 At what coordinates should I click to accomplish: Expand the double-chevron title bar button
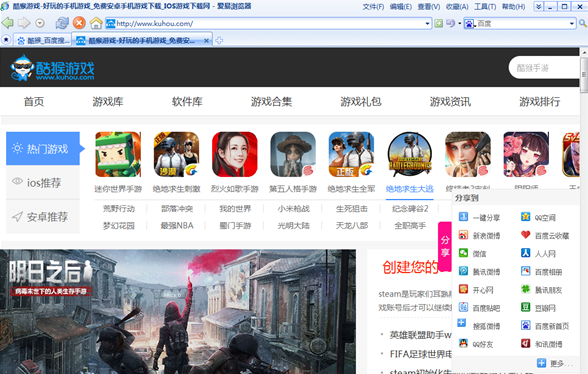coord(538,6)
